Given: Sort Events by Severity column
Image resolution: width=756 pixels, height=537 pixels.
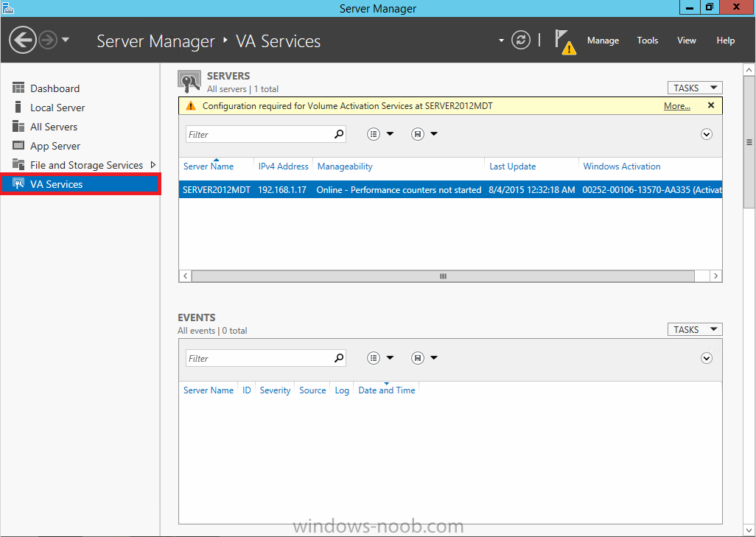Looking at the screenshot, I should tap(275, 390).
